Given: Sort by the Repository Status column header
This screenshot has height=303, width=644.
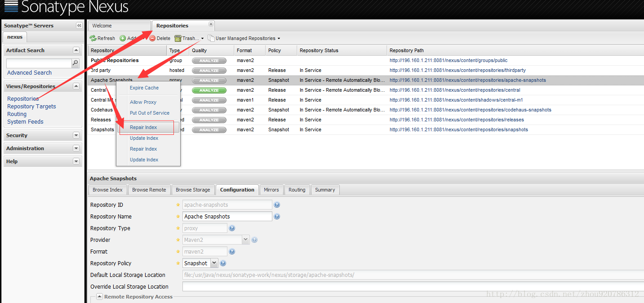Looking at the screenshot, I should click(342, 50).
